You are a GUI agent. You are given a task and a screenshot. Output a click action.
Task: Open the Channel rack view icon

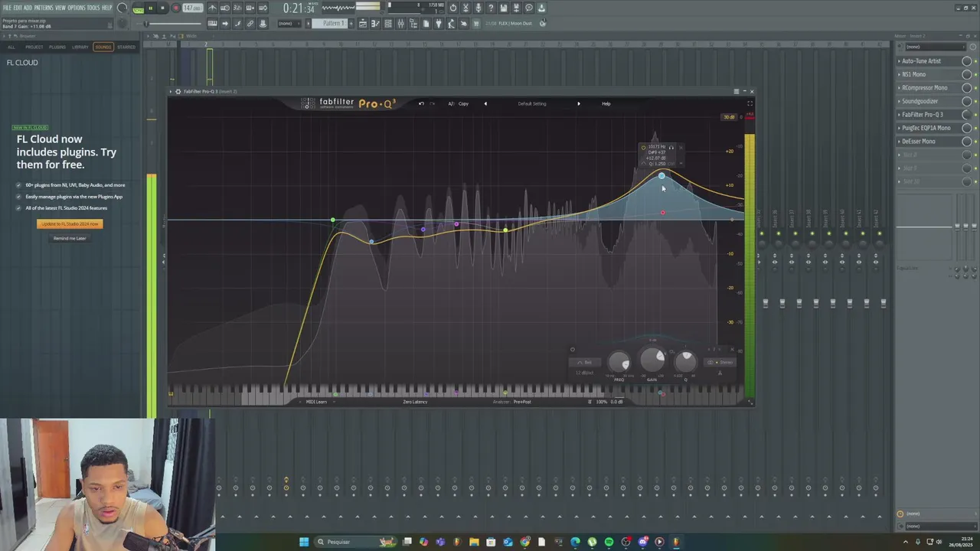(x=388, y=23)
